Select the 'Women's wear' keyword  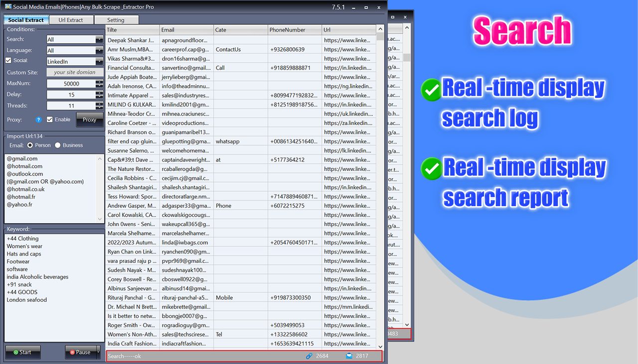24,246
